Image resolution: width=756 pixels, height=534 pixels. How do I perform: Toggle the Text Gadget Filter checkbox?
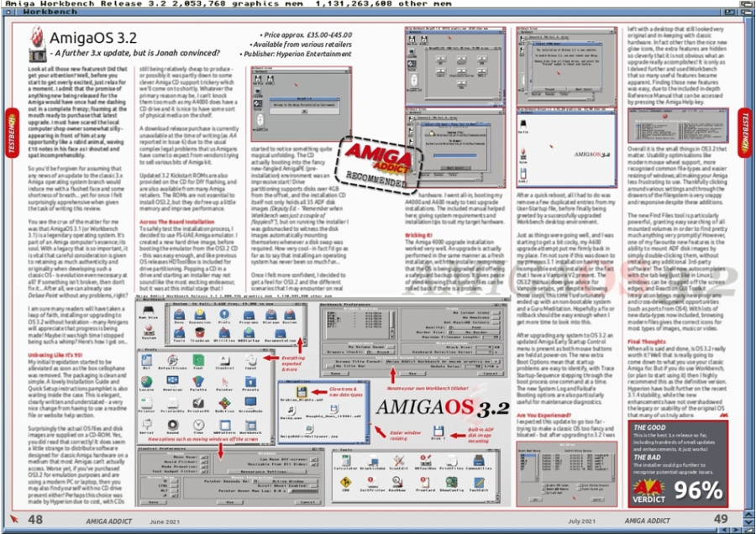pyautogui.click(x=204, y=472)
